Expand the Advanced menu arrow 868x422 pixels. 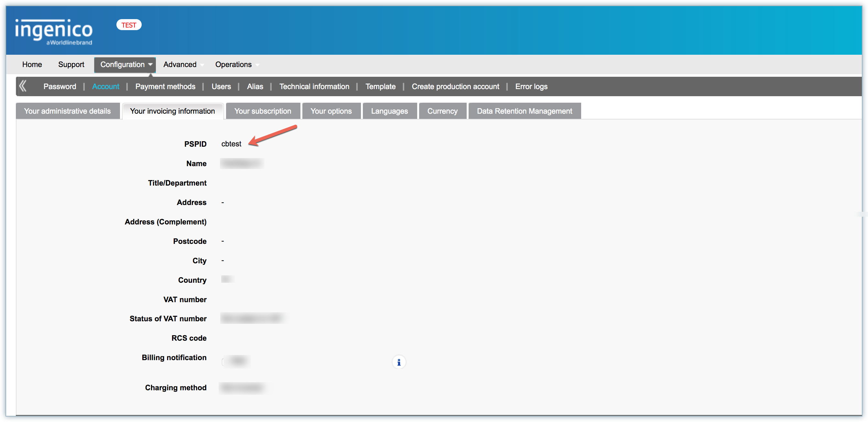(x=202, y=65)
